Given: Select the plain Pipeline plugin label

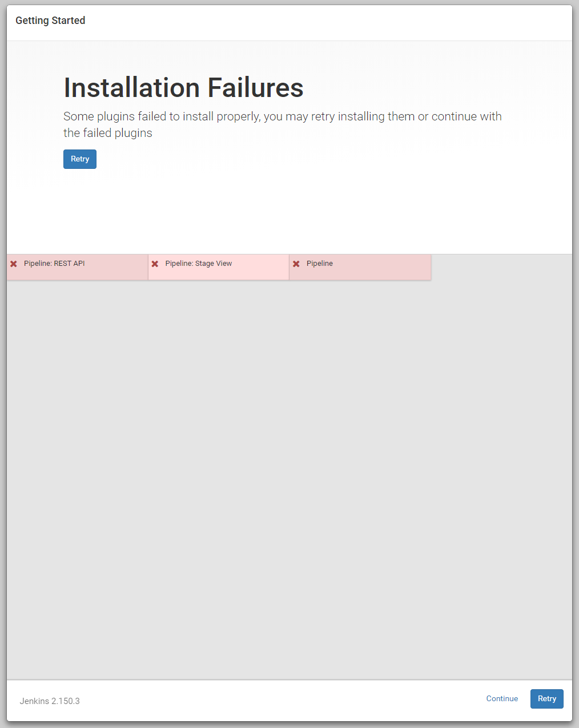Looking at the screenshot, I should (x=320, y=264).
